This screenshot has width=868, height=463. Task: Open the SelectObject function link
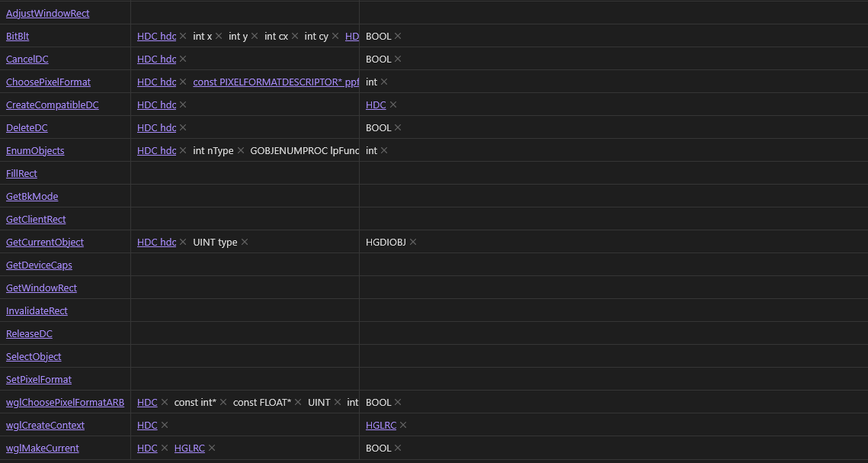click(34, 356)
